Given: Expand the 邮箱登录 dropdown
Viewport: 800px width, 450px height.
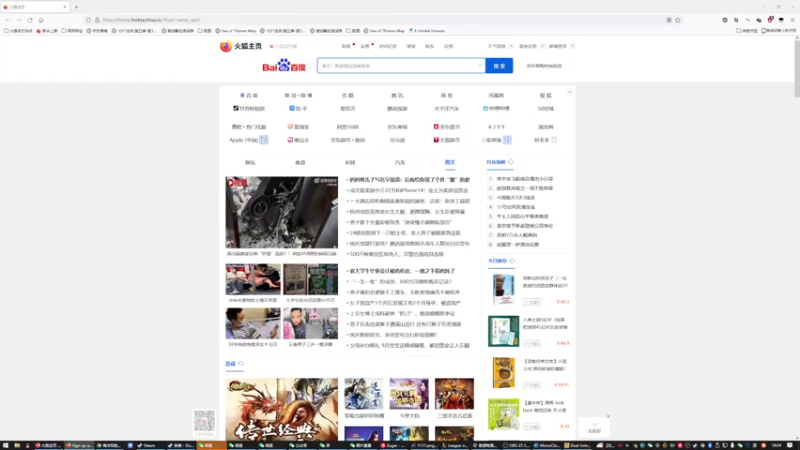Looking at the screenshot, I should click(x=572, y=46).
